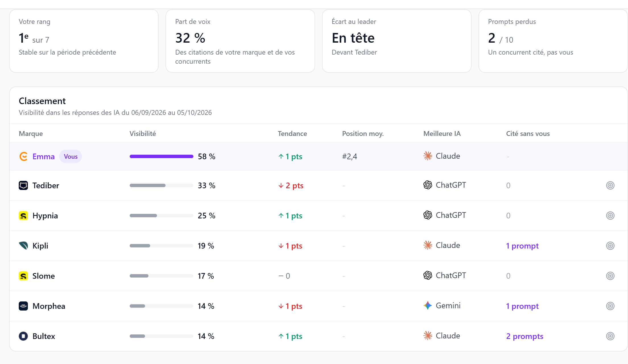
Task: Open the Emma brand name link
Action: pos(44,156)
